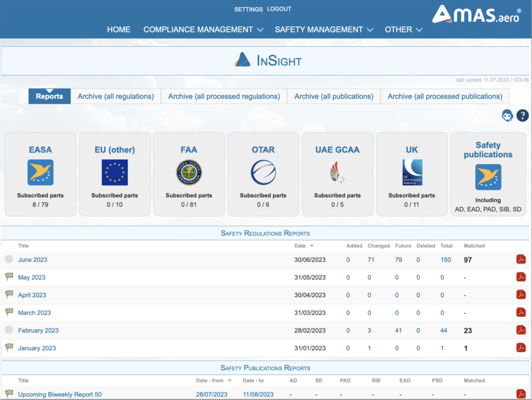532x400 pixels.
Task: Click the AMAS.aero logo
Action: click(476, 14)
